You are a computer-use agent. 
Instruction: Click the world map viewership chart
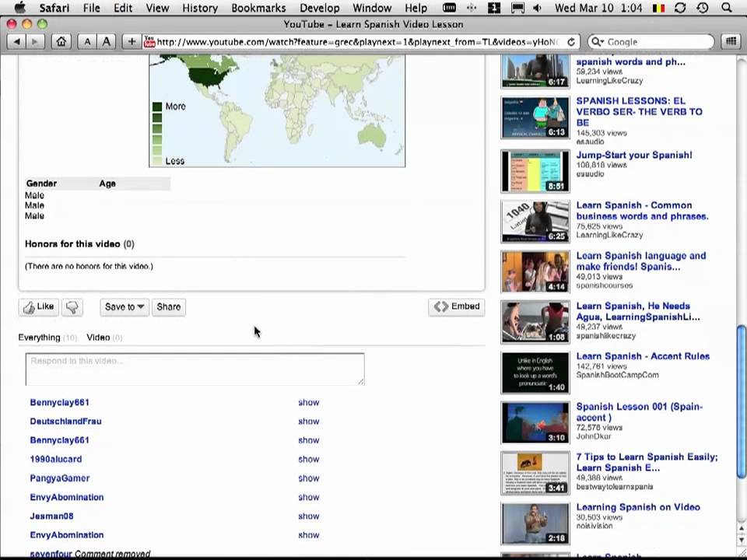click(x=277, y=110)
